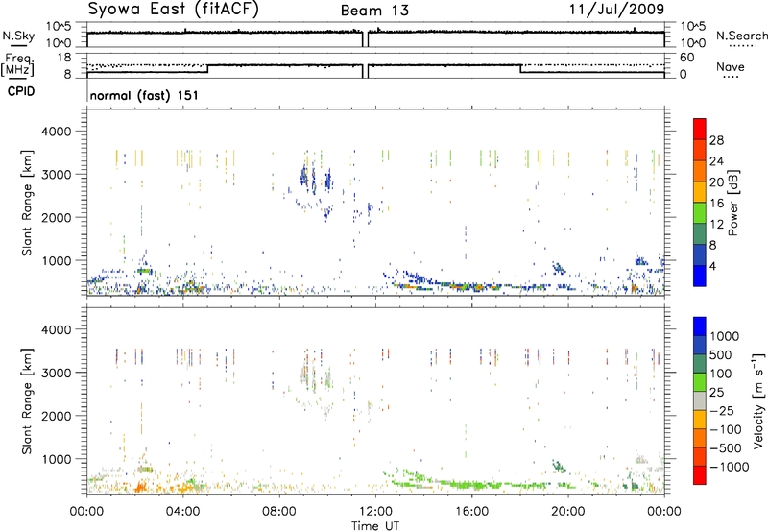Viewport: 768px width, 532px height.
Task: Click the orange velocity scatter near 02:00
Action: [x=141, y=486]
